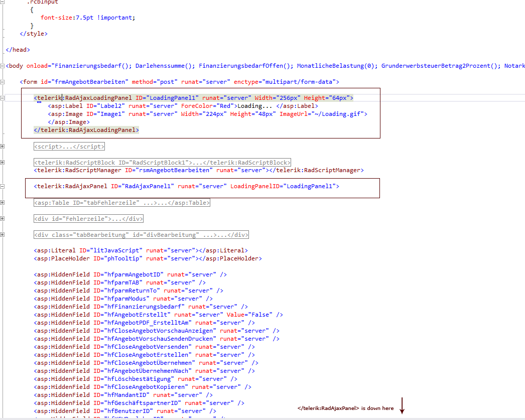
Task: Collapse the frmAngebotBearbeiten form outlining region
Action: coord(2,82)
